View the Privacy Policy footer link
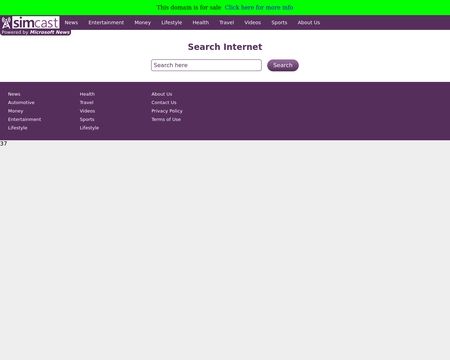The image size is (450, 360). pos(167,111)
